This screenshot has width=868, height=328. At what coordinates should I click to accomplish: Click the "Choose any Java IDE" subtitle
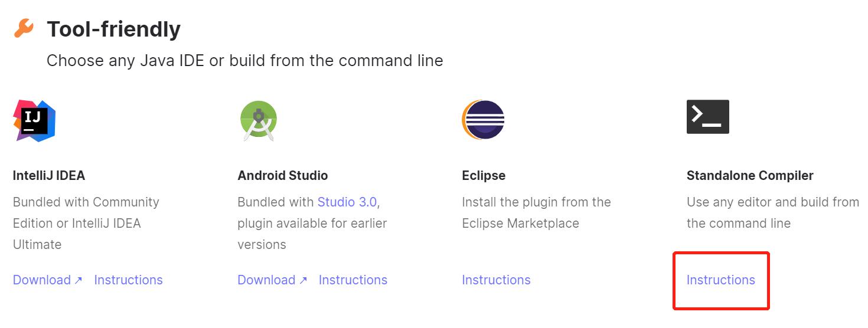click(245, 61)
